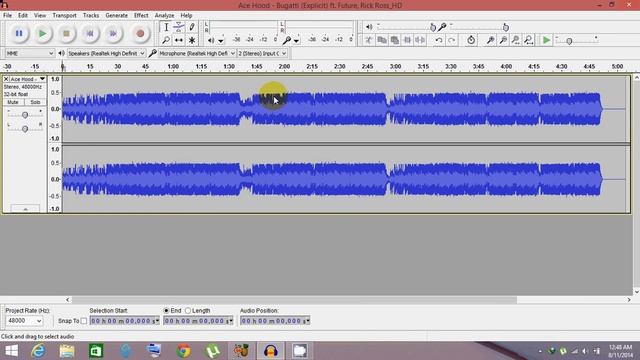Open the Generate menu
The image size is (640, 360).
116,16
